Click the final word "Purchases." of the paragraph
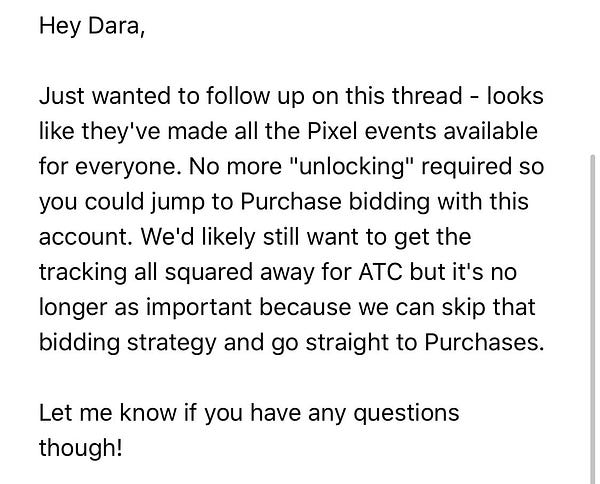600x484 pixels. (x=484, y=343)
